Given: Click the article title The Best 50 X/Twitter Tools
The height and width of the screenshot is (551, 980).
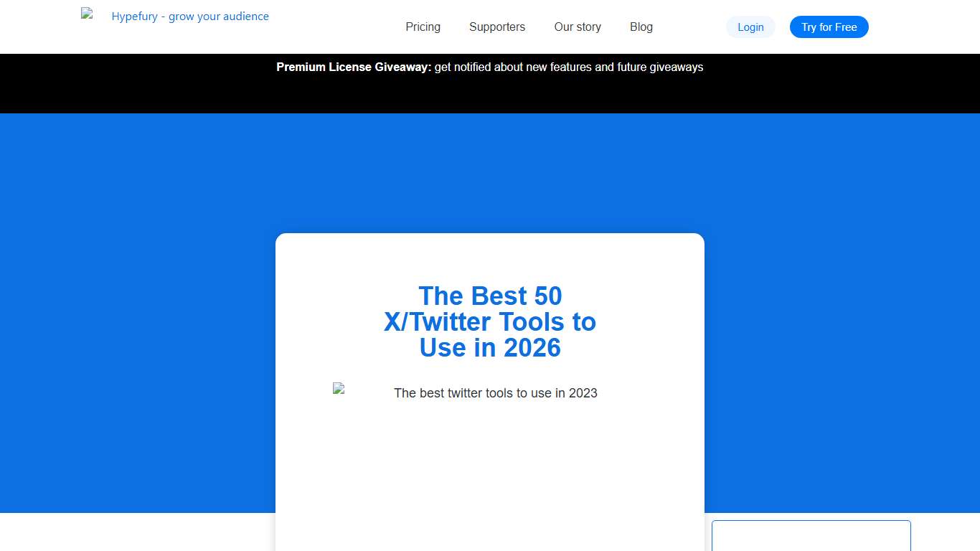Looking at the screenshot, I should (x=490, y=321).
